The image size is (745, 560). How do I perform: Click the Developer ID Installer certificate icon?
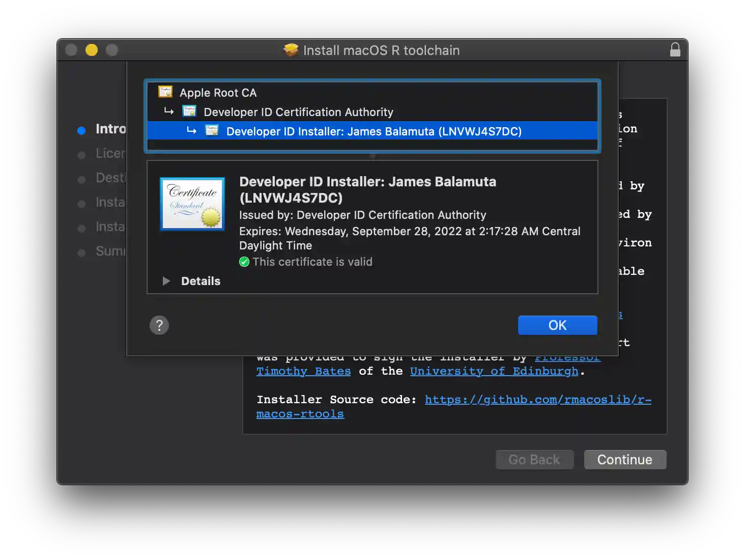click(x=212, y=131)
